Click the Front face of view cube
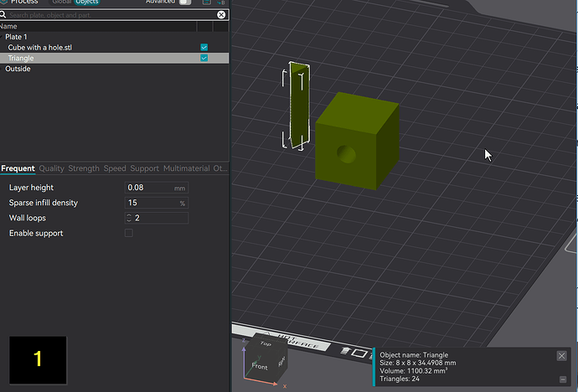578x392 pixels. click(260, 366)
